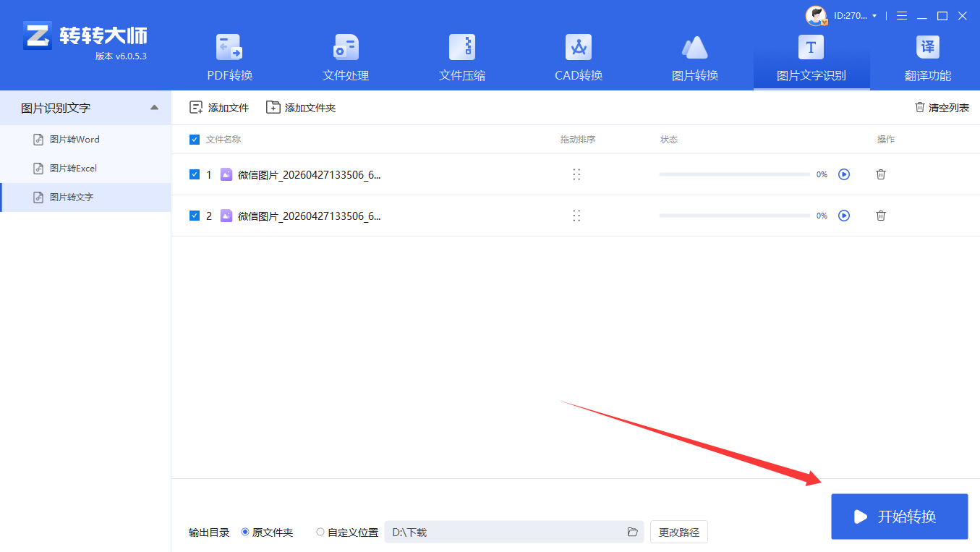
Task: Click the 图片转Word file icon
Action: click(x=39, y=140)
